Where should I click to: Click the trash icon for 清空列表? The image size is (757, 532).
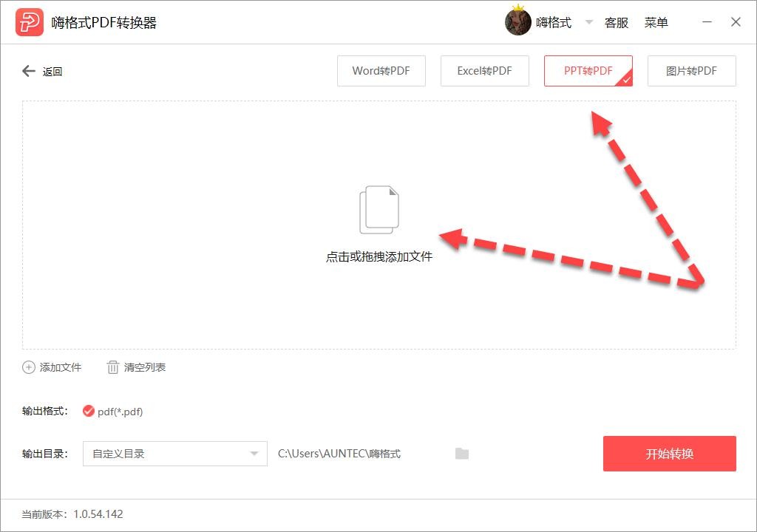tap(112, 367)
